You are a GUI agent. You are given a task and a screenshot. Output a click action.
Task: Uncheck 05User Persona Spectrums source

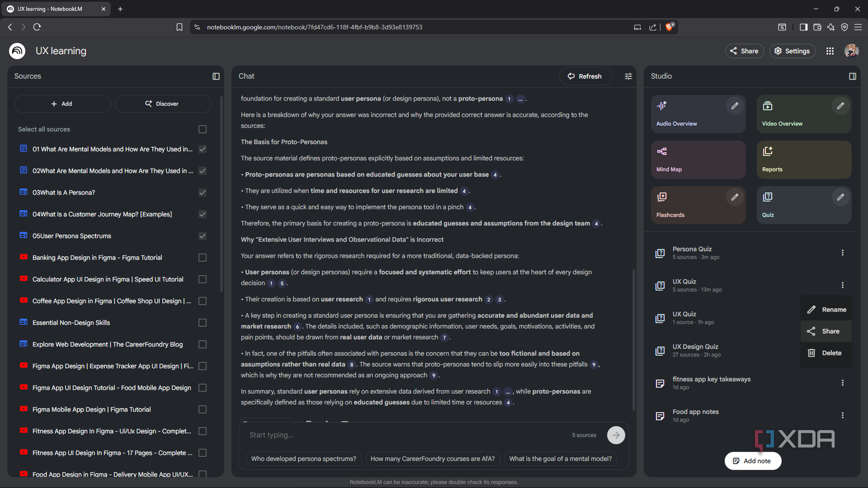click(203, 236)
